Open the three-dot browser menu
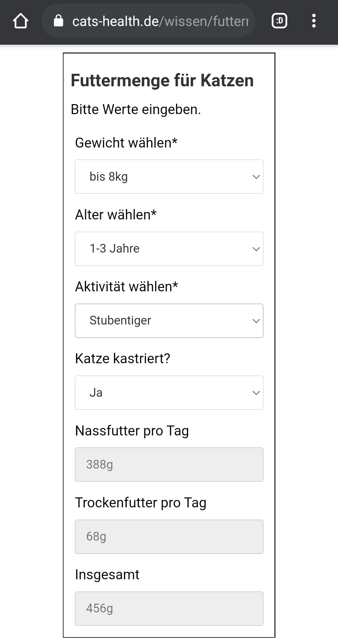The width and height of the screenshot is (338, 644). 314,21
